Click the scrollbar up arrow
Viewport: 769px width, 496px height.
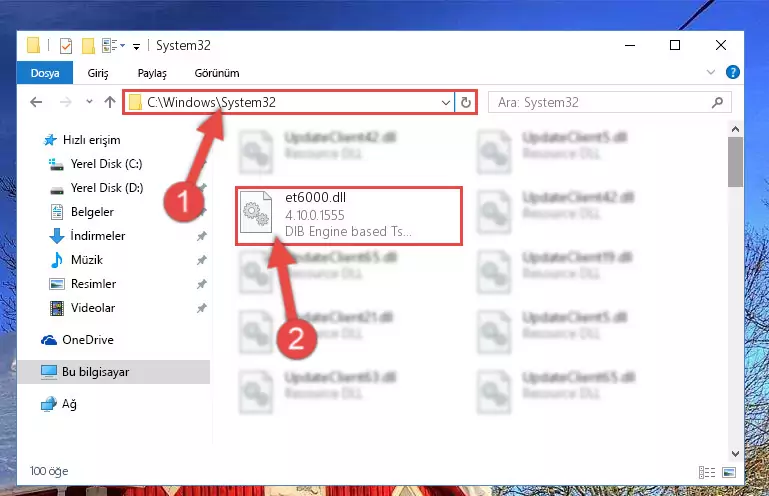point(735,130)
